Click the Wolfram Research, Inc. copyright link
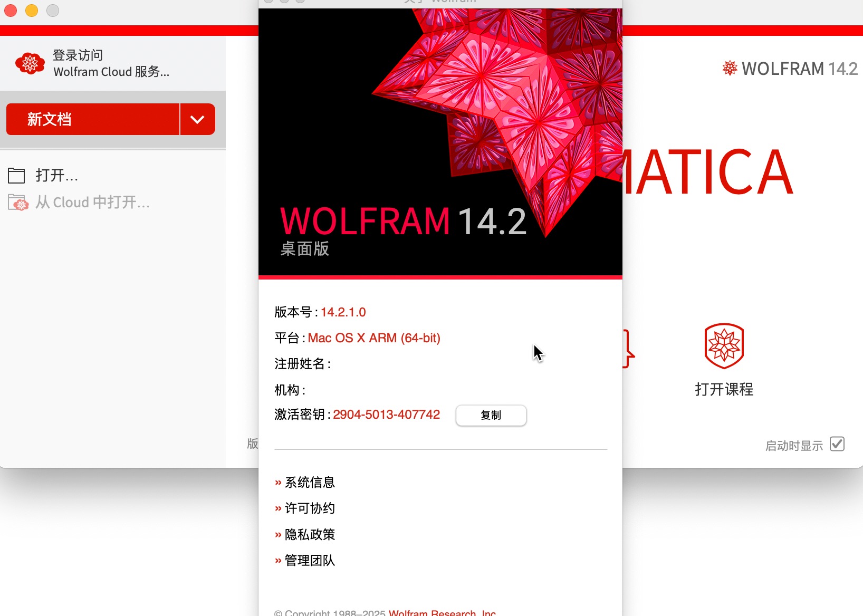 pyautogui.click(x=442, y=613)
